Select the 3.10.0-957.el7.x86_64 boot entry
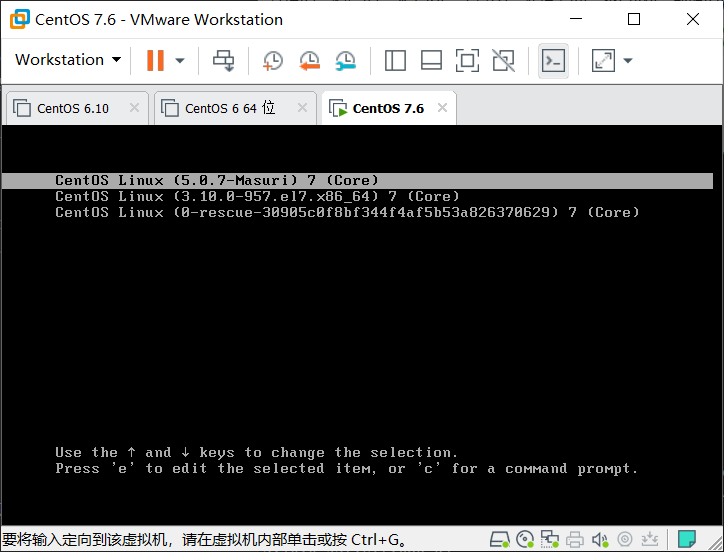Viewport: 724px width, 552px height. [257, 196]
